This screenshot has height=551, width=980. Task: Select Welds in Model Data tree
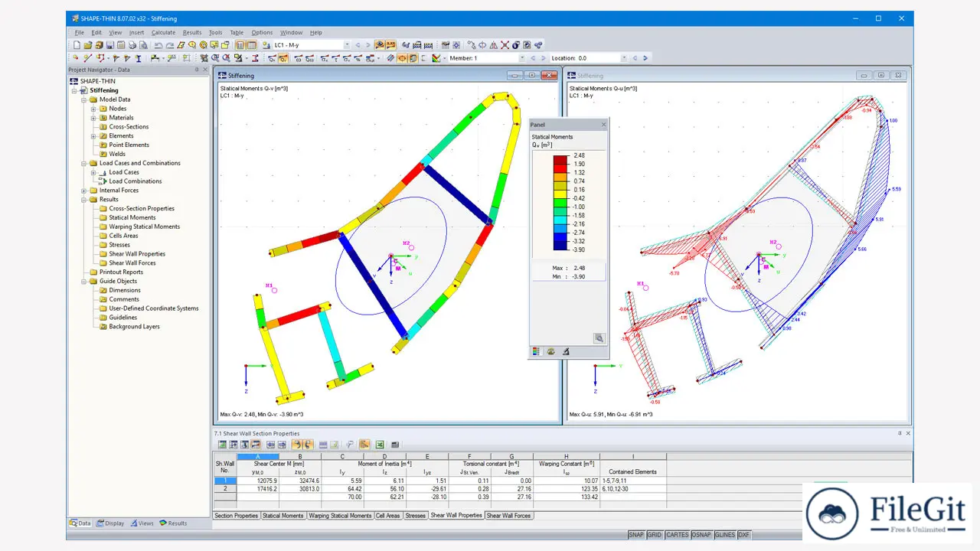point(117,154)
